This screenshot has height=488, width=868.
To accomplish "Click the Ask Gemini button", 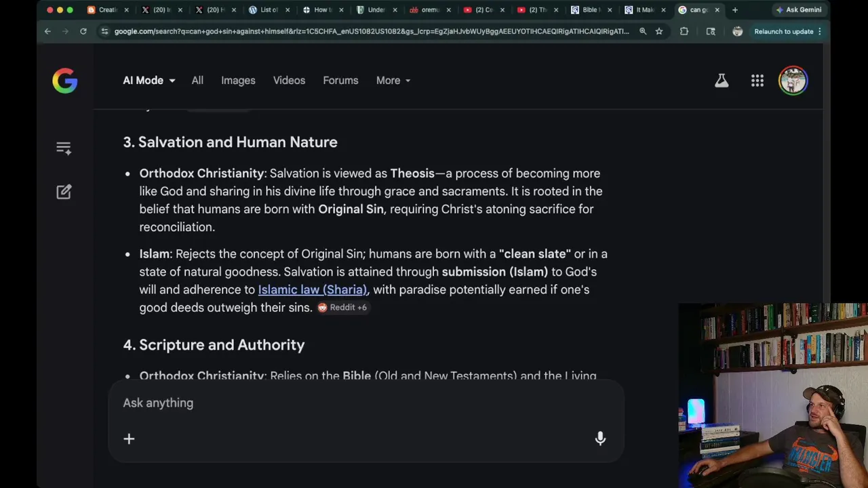I will coord(798,9).
